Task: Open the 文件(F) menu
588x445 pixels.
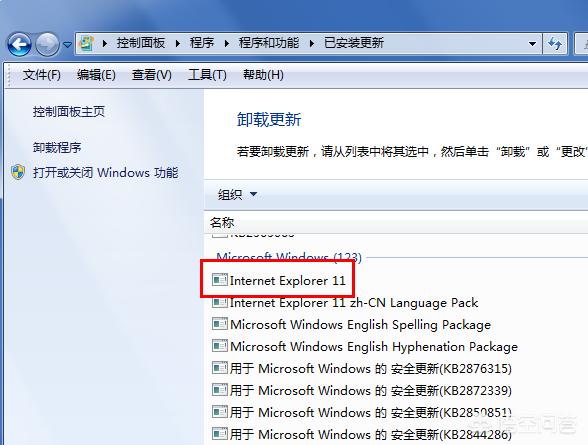Action: tap(42, 75)
